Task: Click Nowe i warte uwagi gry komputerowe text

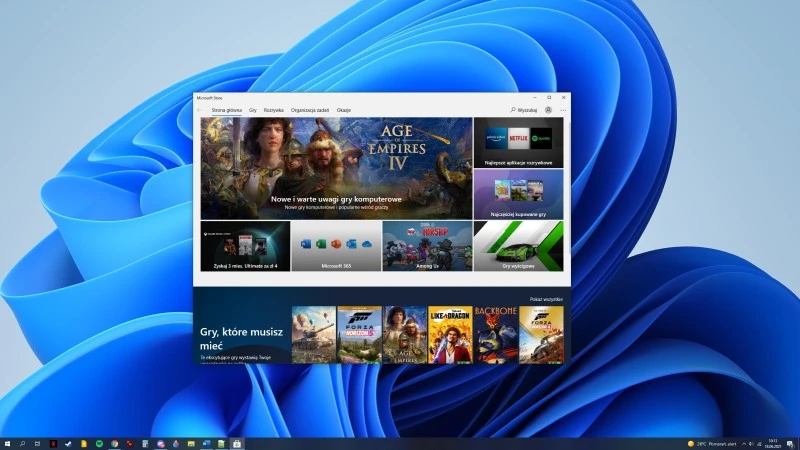Action: pos(336,199)
